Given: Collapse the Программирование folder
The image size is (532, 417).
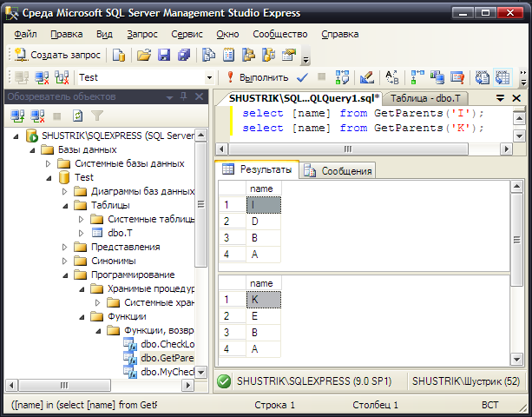Looking at the screenshot, I should (65, 275).
